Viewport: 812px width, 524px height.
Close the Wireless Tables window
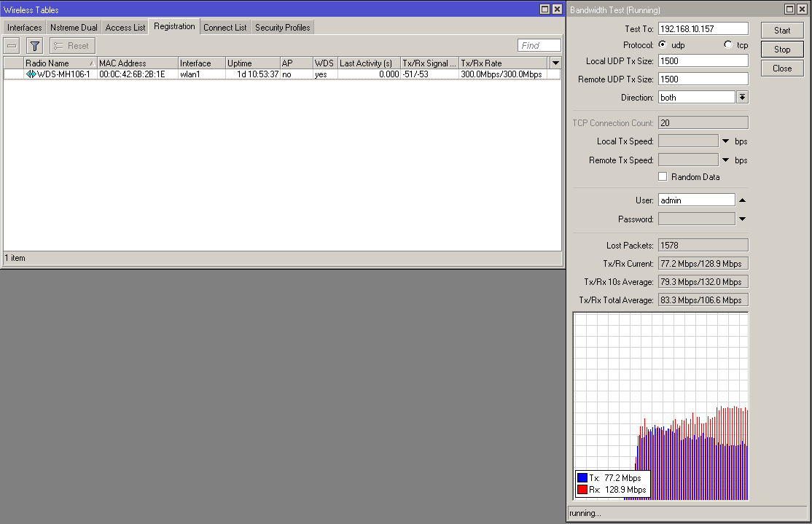coord(557,9)
